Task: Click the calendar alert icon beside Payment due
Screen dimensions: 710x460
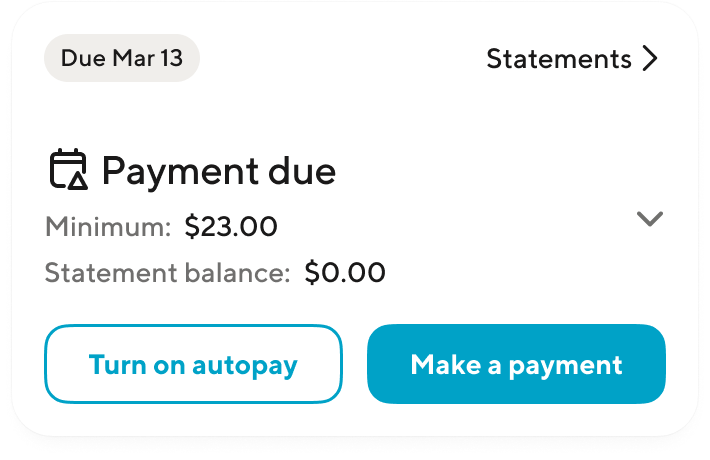Action: point(69,171)
